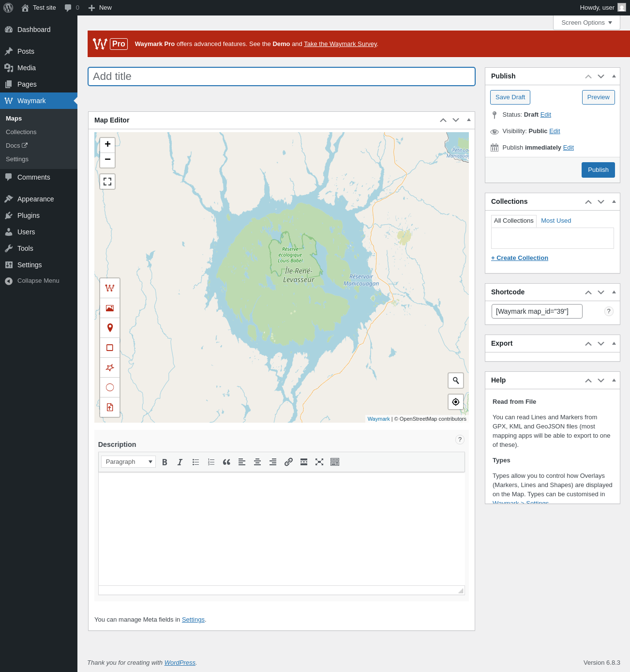Toggle map fullscreen view

(107, 182)
